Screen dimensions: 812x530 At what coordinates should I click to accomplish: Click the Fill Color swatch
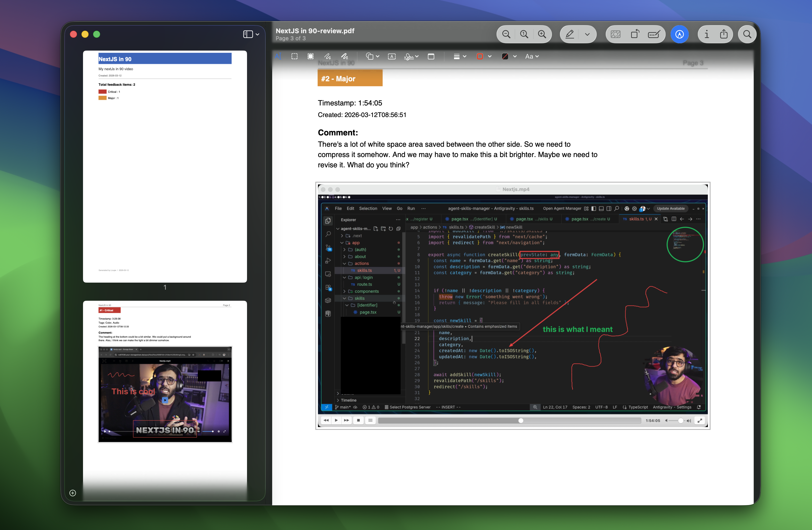505,56
